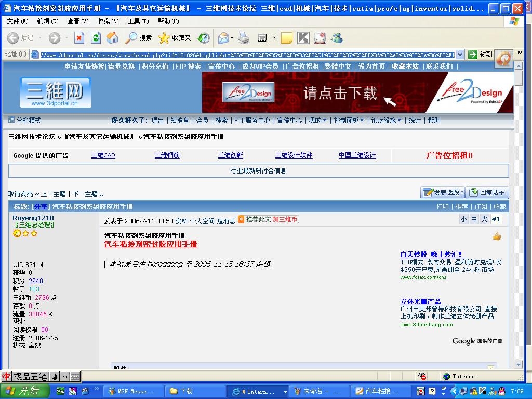This screenshot has height=399, width=532.
Task: Open the 4 Internet Explorer taskbar group
Action: (x=257, y=391)
